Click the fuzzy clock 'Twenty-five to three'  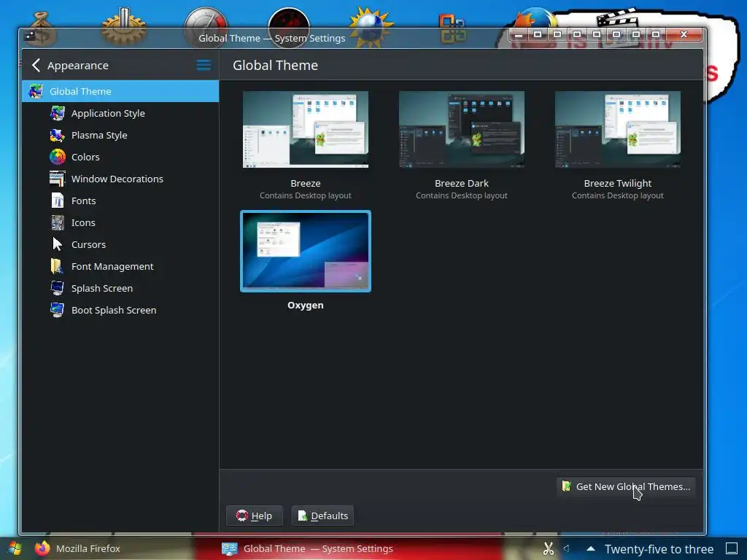(659, 549)
